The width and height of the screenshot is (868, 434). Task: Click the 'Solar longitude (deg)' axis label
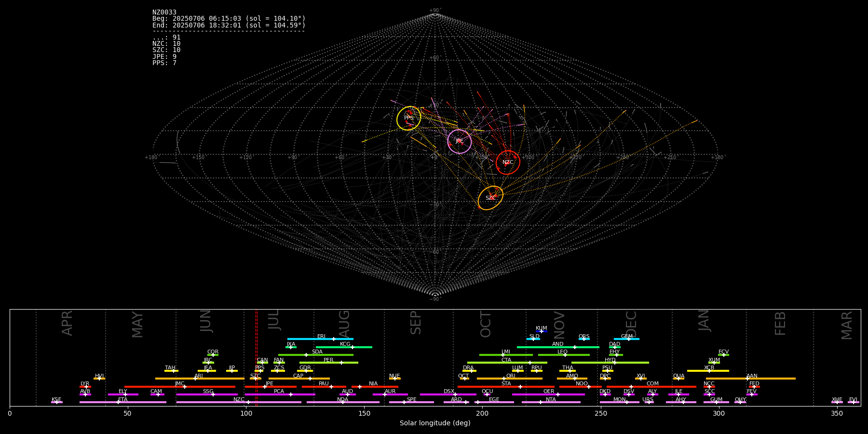(x=435, y=423)
